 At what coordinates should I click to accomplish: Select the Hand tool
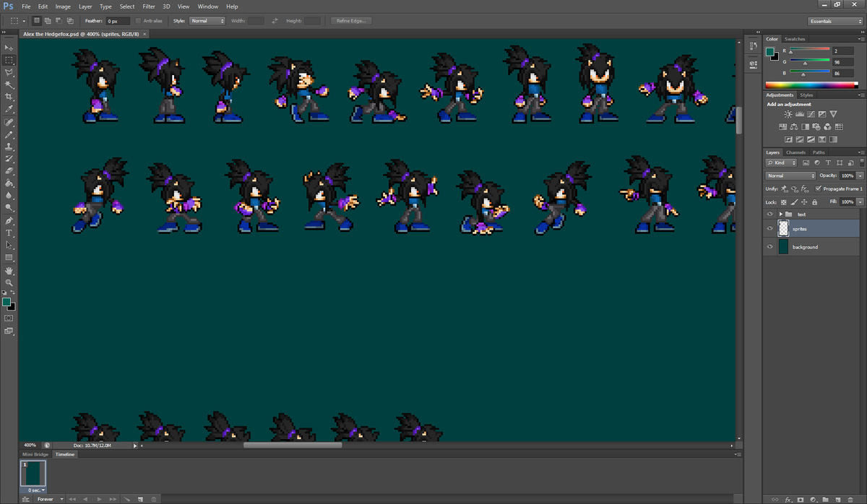[9, 271]
